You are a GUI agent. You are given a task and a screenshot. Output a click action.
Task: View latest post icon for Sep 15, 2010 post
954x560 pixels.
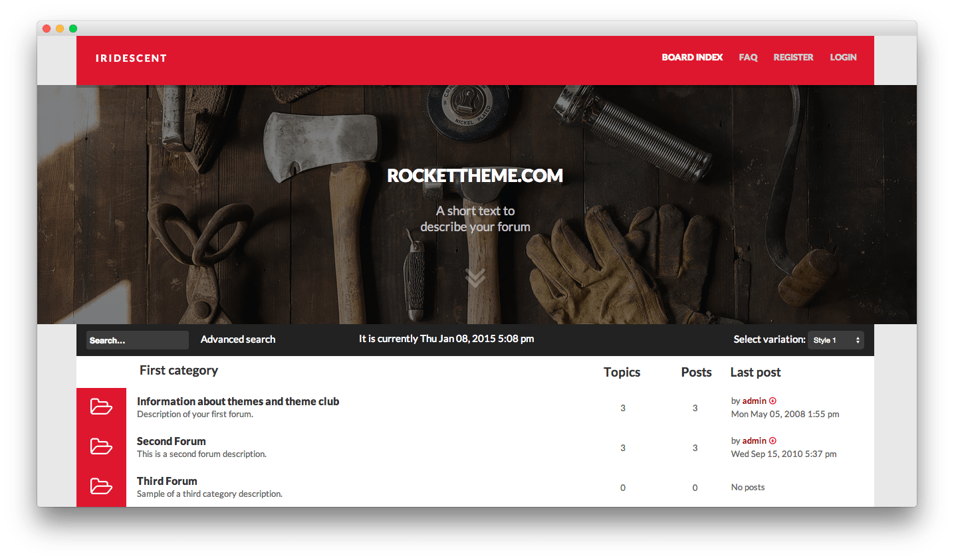[x=773, y=441]
